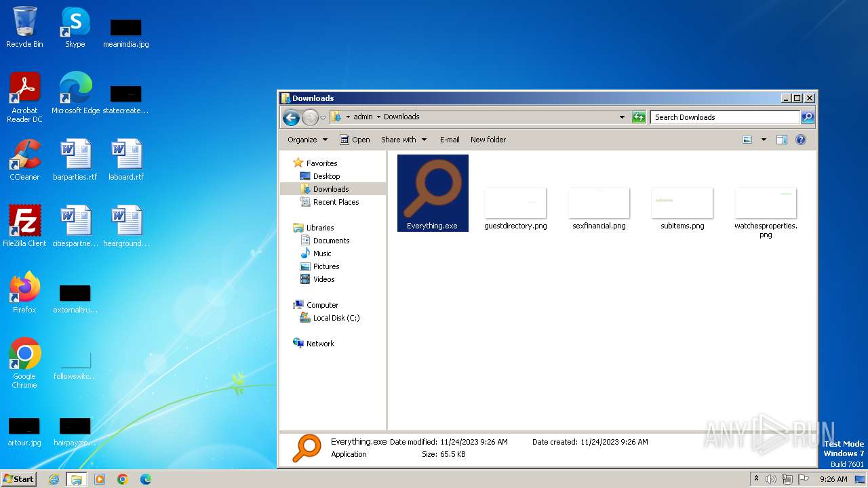Open the Videos library
The width and height of the screenshot is (868, 488).
pyautogui.click(x=323, y=279)
